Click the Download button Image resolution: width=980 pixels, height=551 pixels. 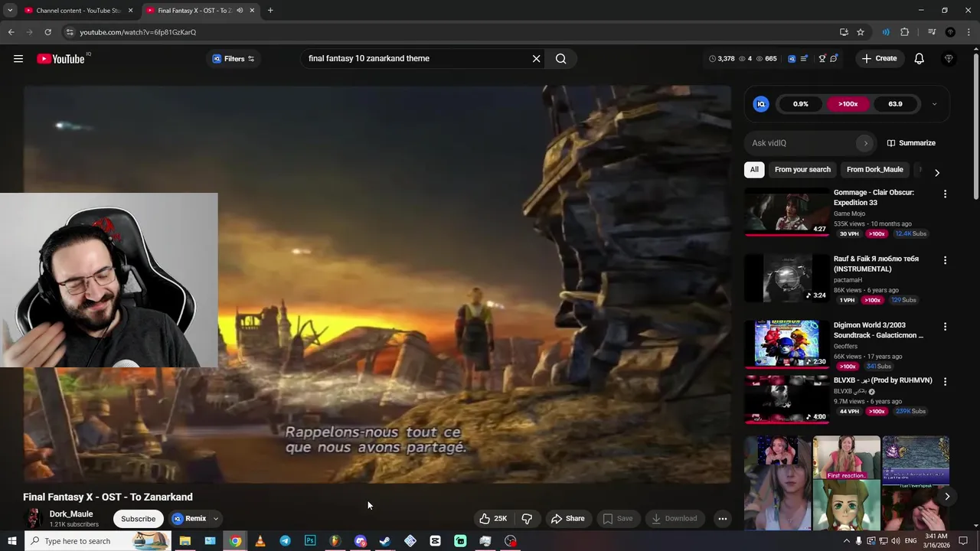pos(675,519)
